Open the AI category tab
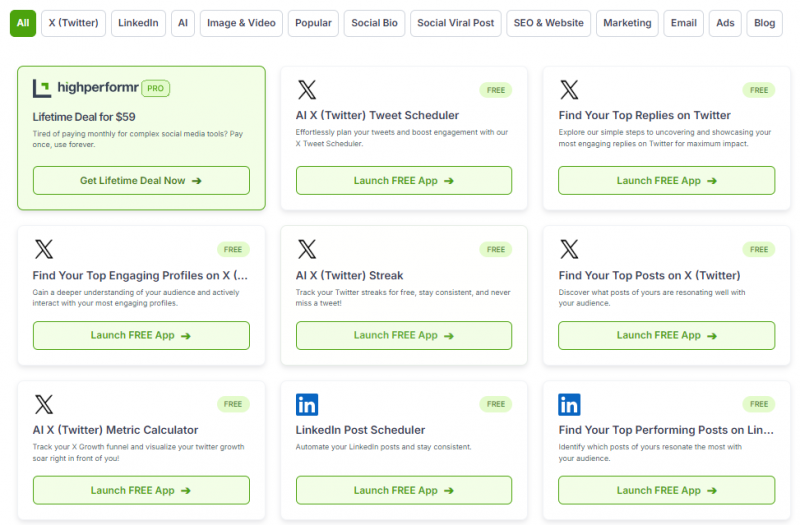Image resolution: width=800 pixels, height=525 pixels. pyautogui.click(x=183, y=23)
